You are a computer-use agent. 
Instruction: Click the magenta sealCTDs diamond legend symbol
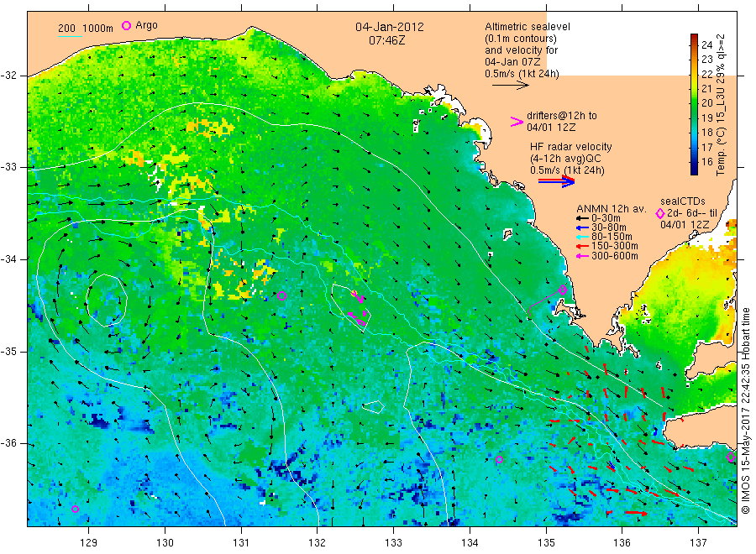[x=660, y=213]
